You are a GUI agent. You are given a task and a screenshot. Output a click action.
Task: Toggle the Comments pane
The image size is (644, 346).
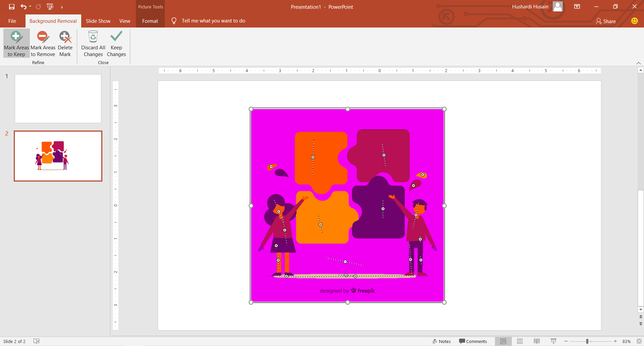pos(473,341)
